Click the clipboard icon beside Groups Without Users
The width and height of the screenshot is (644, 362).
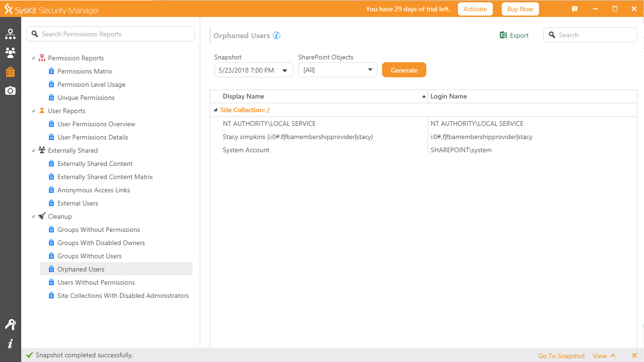coord(52,256)
